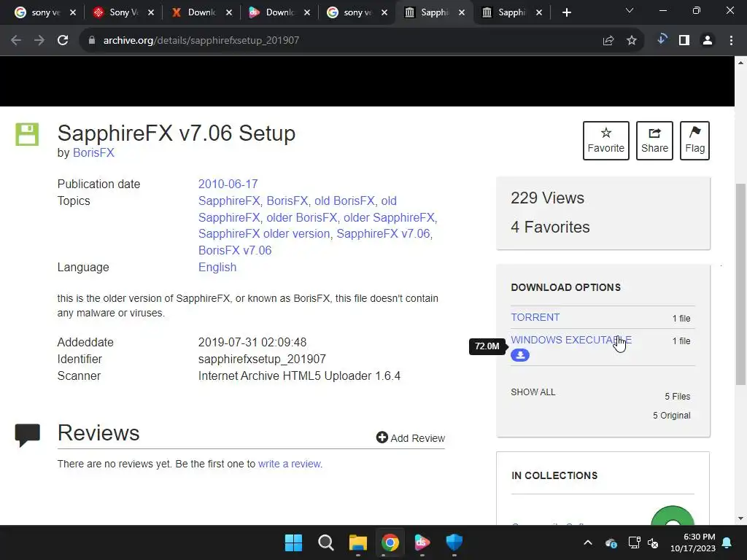747x560 pixels.
Task: Switch to the fifth tab, sony ve Google
Action: pos(357,13)
